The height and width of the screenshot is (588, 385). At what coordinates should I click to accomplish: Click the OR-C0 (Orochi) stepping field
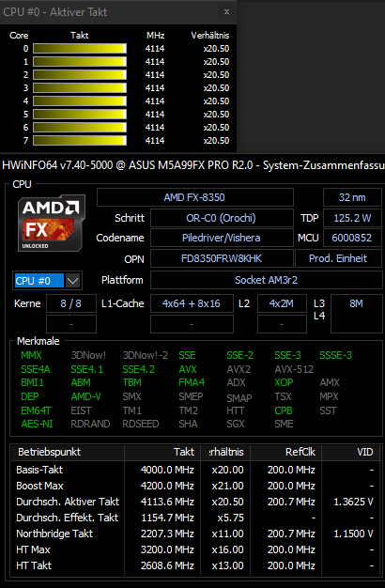coord(222,218)
